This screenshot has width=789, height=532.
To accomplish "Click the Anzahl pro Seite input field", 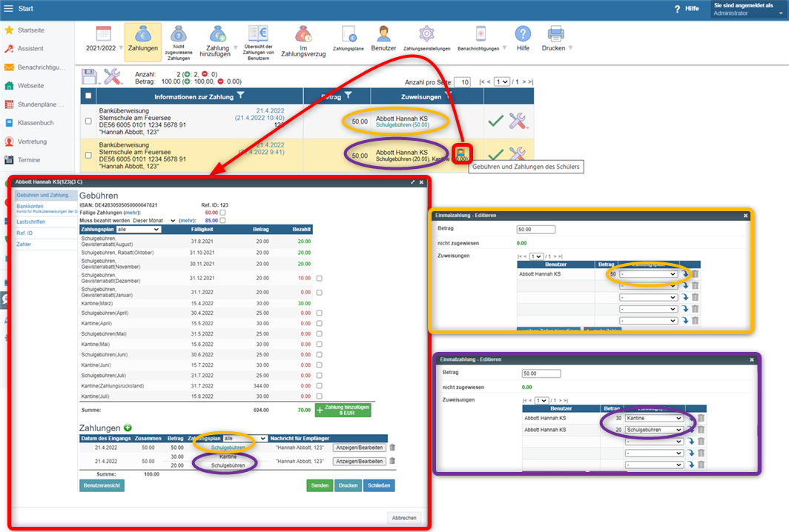I will [x=462, y=82].
